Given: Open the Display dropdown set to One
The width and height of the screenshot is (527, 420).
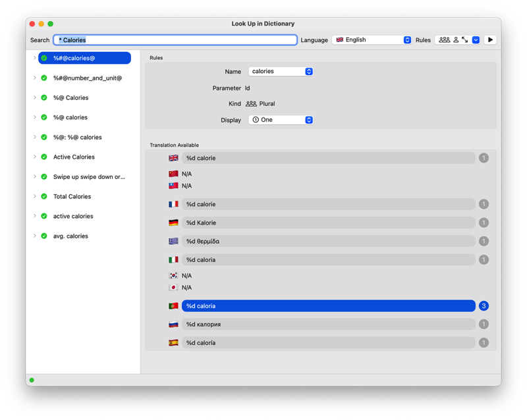Looking at the screenshot, I should [281, 120].
